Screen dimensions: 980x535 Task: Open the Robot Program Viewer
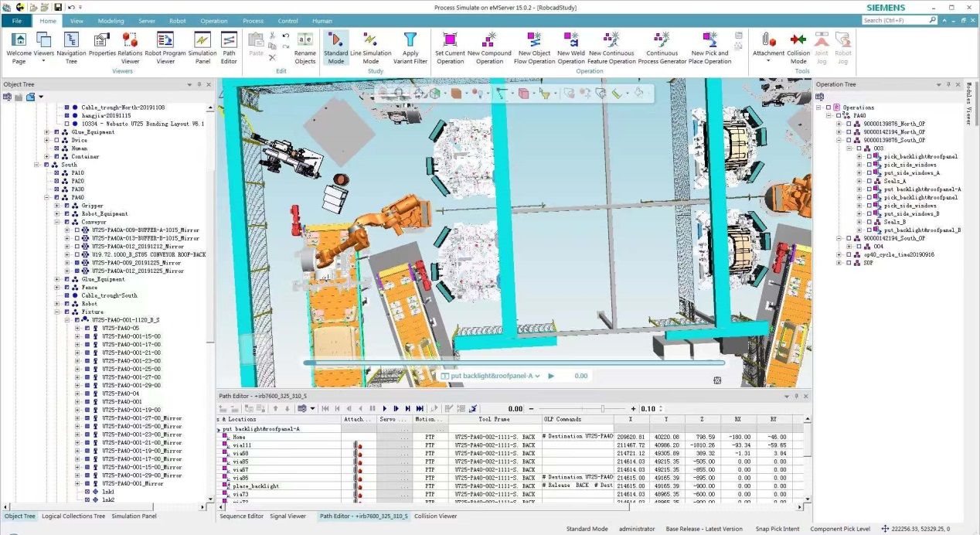tap(165, 48)
